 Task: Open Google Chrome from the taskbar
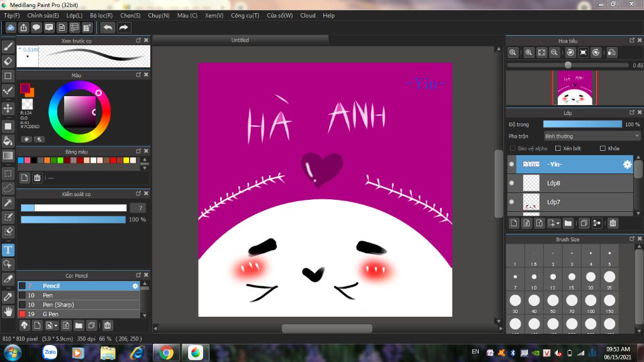tap(166, 353)
